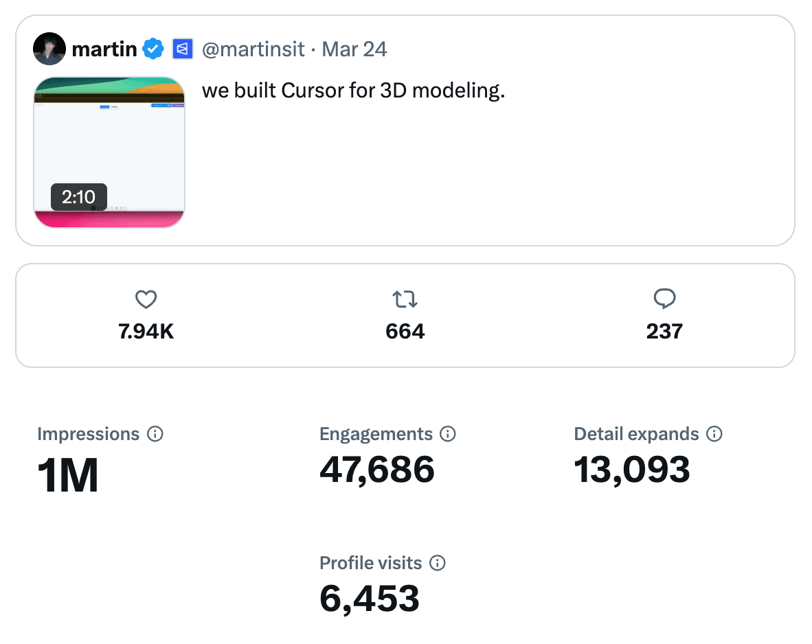Click the 237 replies count
The image size is (812, 644).
664,332
